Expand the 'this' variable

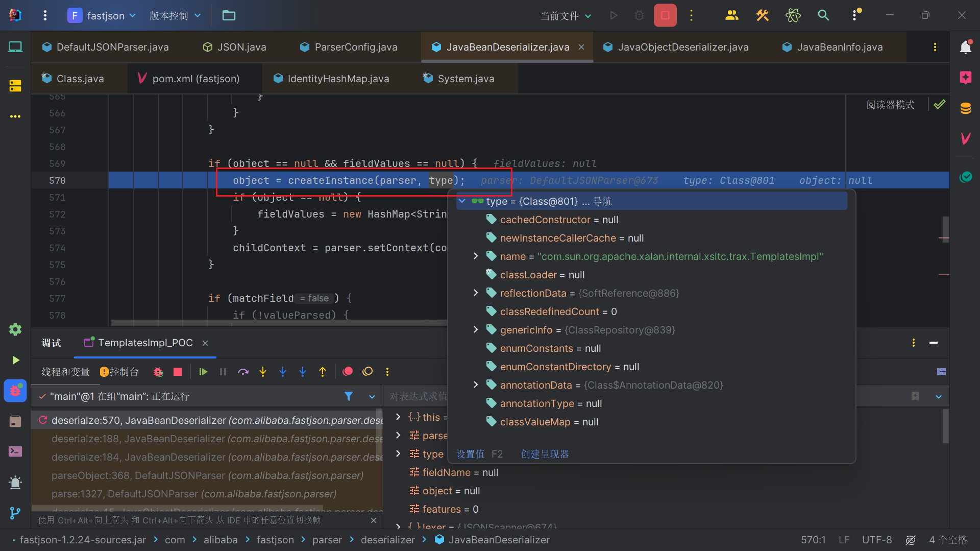[x=398, y=417]
